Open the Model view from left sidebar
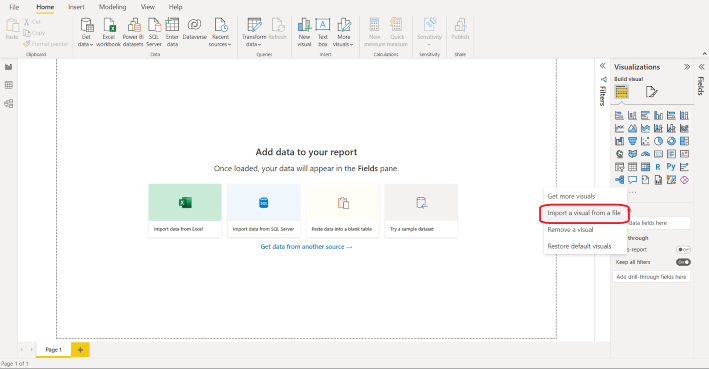The width and height of the screenshot is (709, 369). (9, 104)
